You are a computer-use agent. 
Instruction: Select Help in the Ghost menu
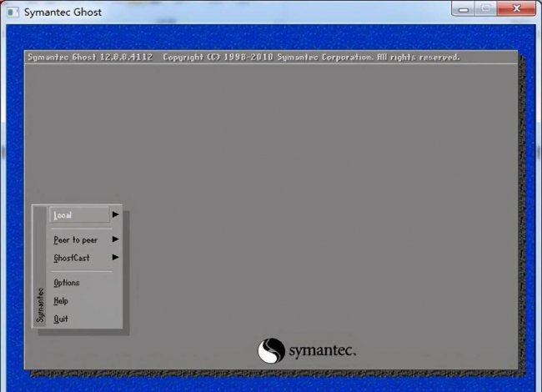click(x=61, y=301)
